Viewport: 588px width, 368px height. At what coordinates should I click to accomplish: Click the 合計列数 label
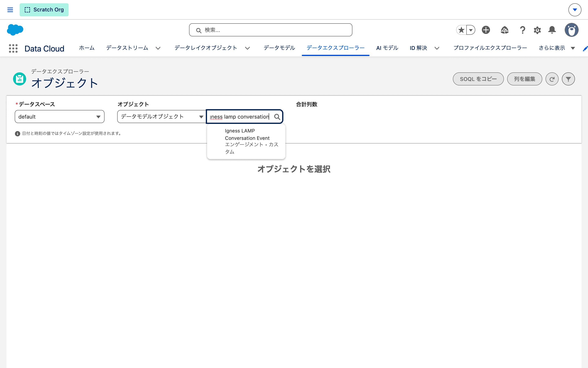click(307, 104)
